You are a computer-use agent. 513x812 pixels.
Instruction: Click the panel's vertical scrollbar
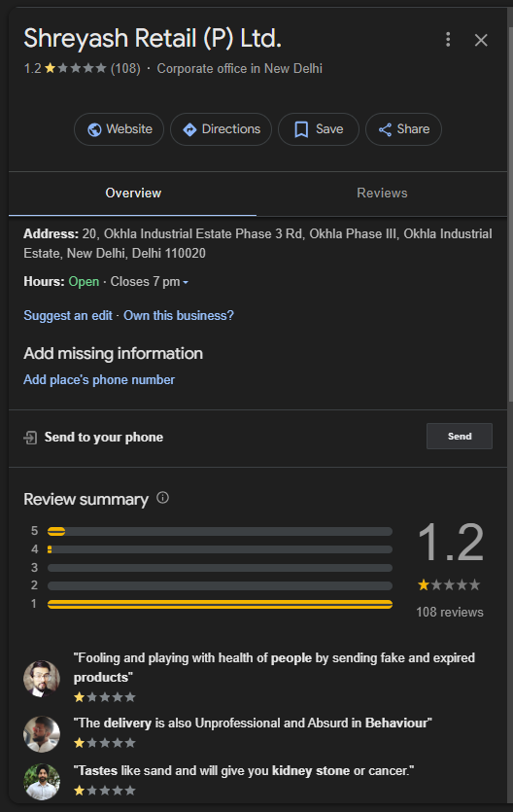coord(510,215)
